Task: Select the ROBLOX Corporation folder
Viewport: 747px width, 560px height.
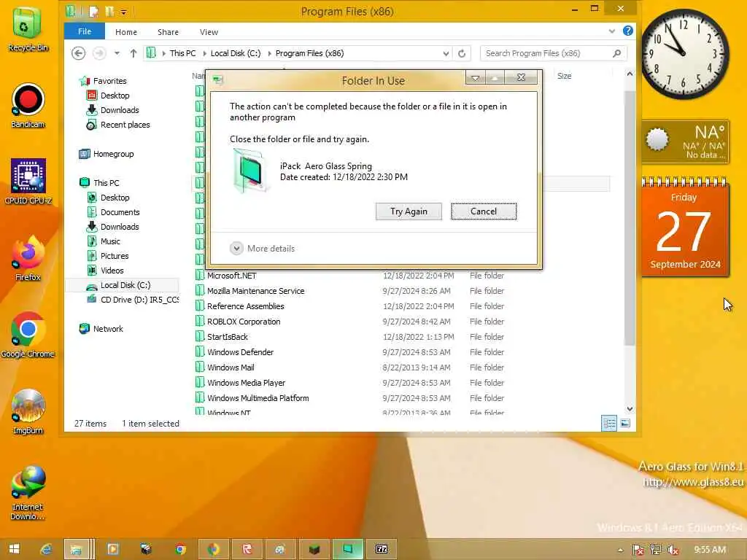Action: (244, 322)
